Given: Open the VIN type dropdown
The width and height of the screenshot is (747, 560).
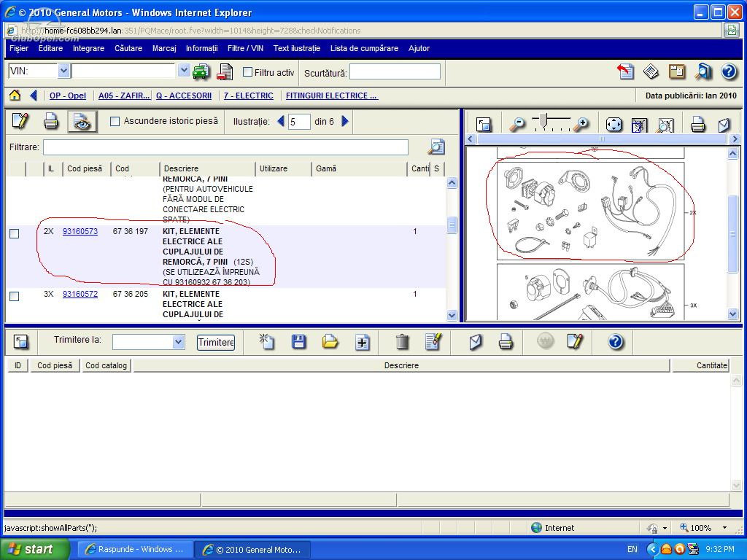Looking at the screenshot, I should [x=64, y=71].
